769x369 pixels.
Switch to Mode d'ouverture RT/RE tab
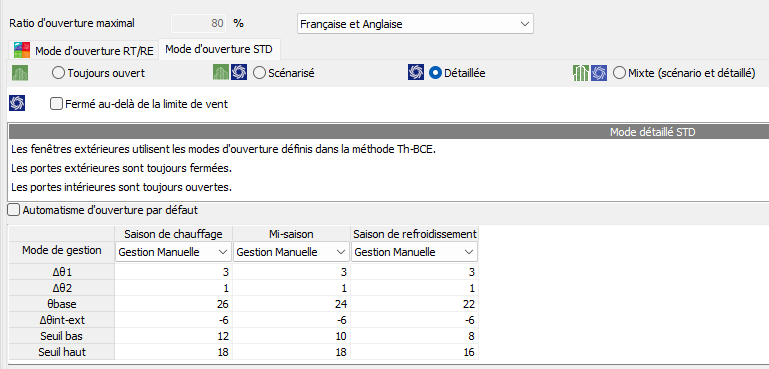click(84, 50)
